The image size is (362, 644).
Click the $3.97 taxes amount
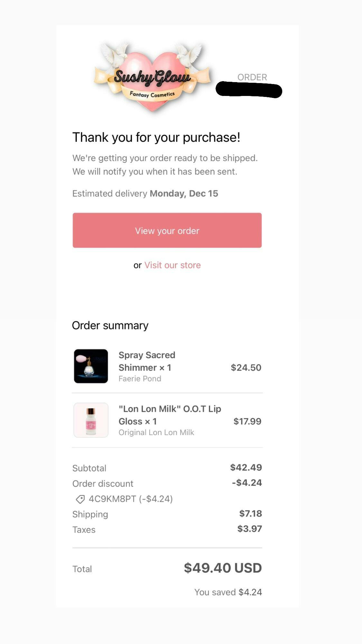pos(249,529)
